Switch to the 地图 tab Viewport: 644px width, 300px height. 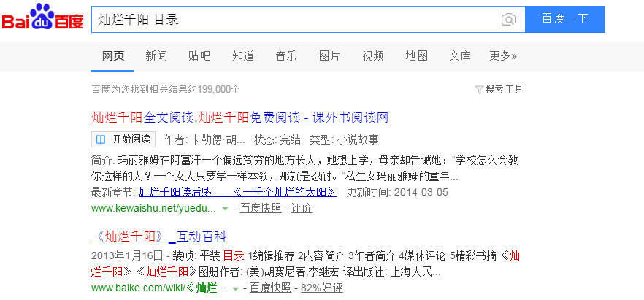(416, 55)
